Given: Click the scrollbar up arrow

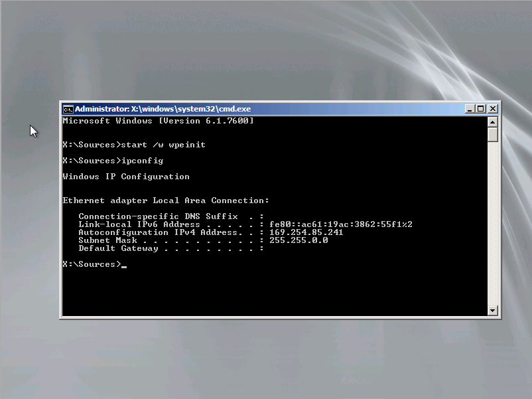Looking at the screenshot, I should [493, 122].
